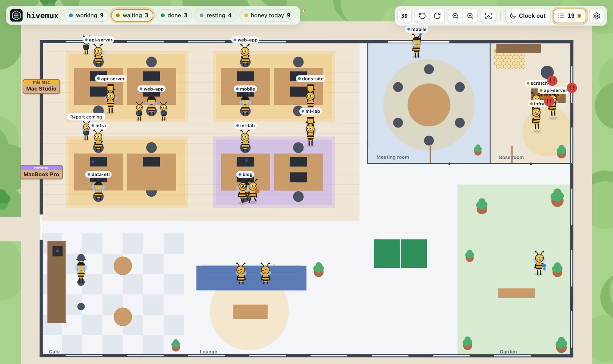Viewport: 613px width, 364px height.
Task: Toggle the waiting 3 filter chip
Action: (x=132, y=15)
